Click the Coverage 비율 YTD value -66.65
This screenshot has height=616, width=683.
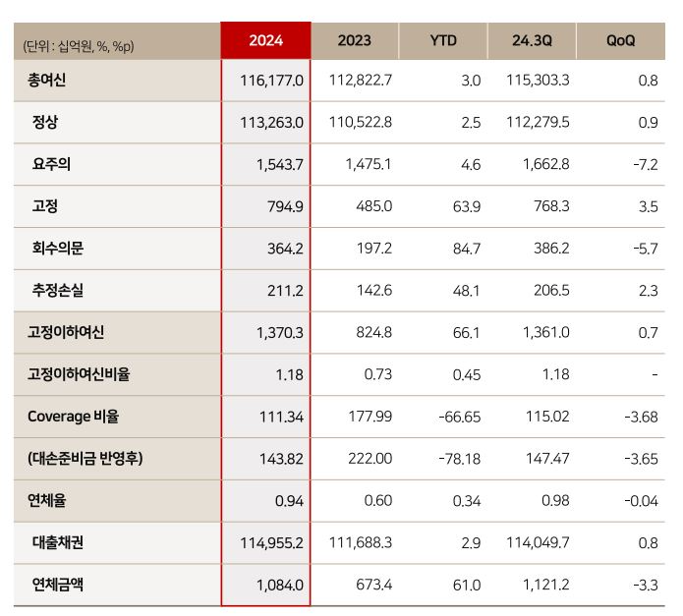coord(458,417)
